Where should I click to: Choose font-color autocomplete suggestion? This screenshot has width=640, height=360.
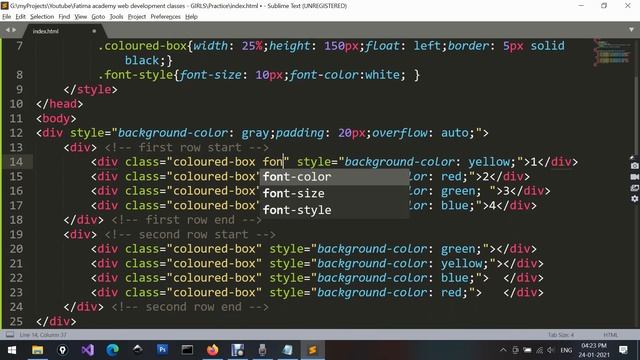click(334, 177)
